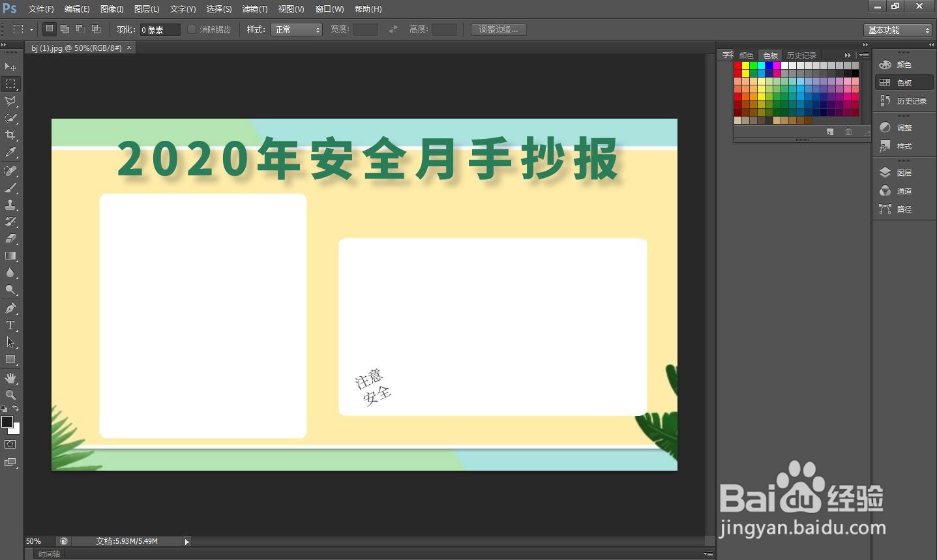The height and width of the screenshot is (560, 937).
Task: Select the Move tool
Action: point(10,66)
